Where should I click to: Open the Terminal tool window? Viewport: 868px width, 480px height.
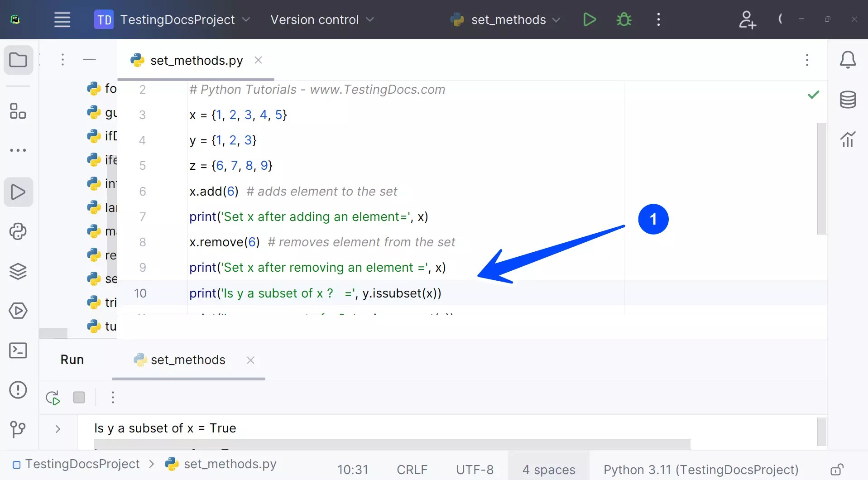(18, 350)
